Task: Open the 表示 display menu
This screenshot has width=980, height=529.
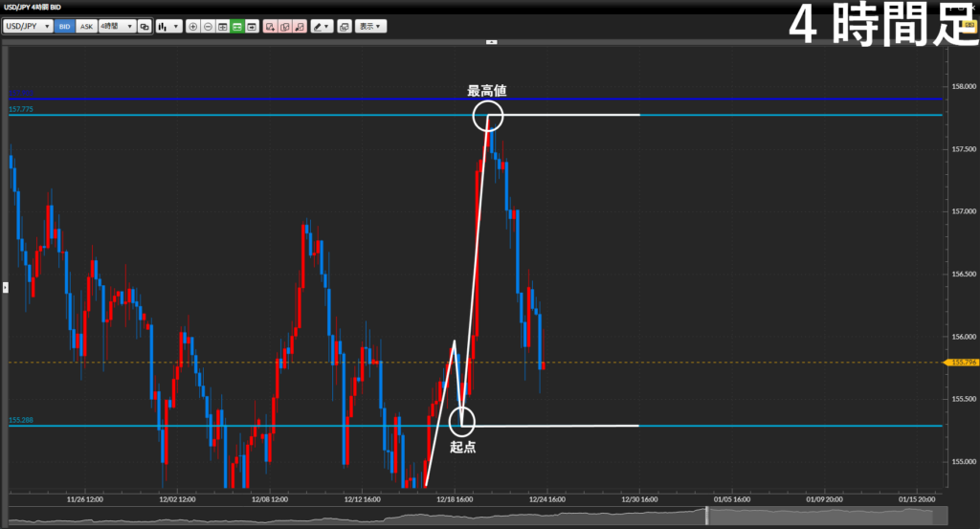Action: 370,27
